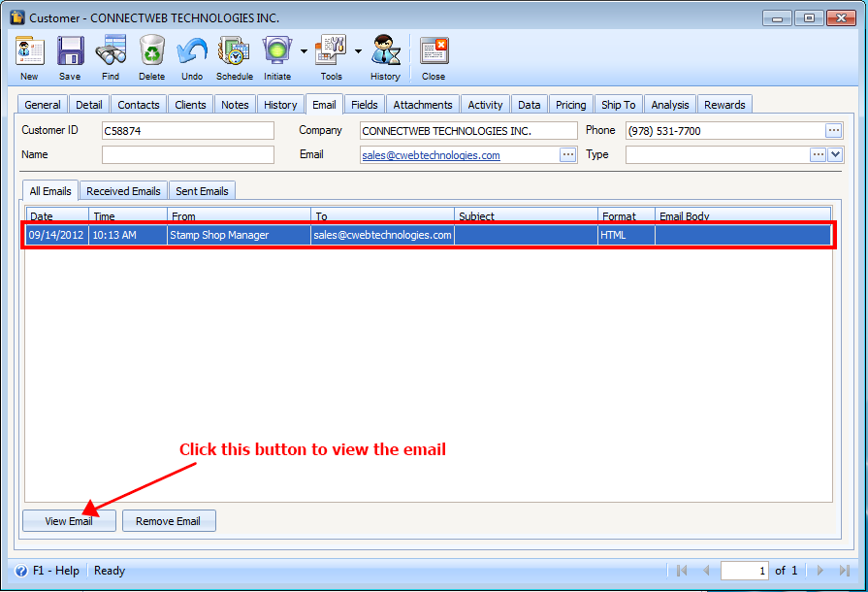Sort emails by From column header

[240, 215]
